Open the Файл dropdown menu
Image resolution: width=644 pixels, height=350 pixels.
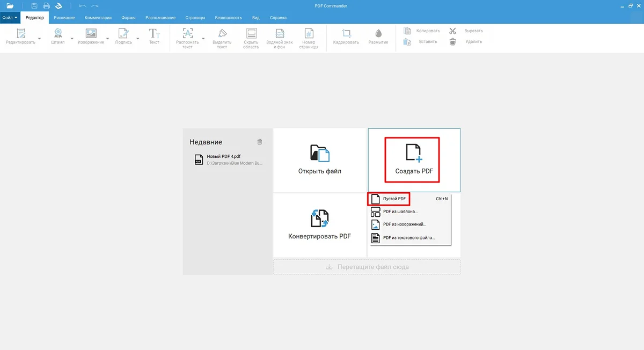tap(10, 18)
